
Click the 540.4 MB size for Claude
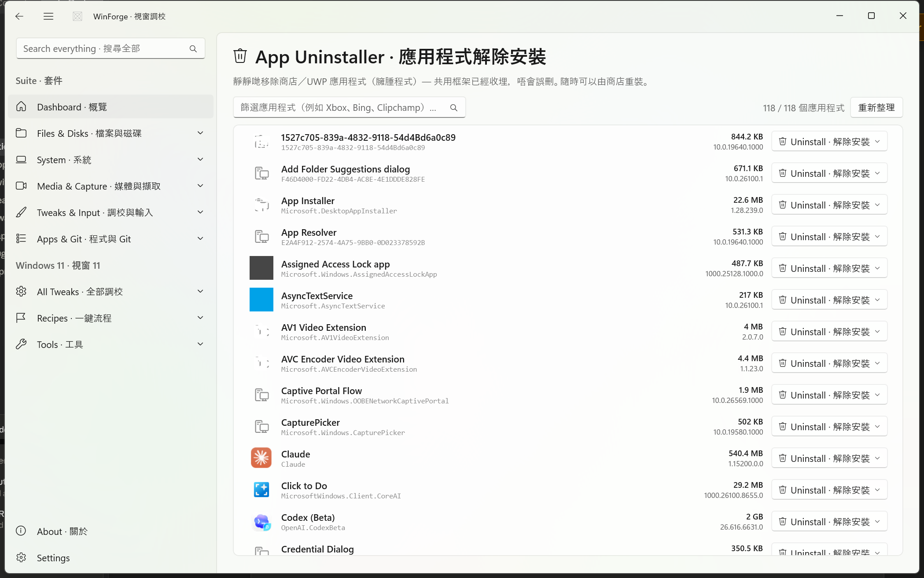[x=745, y=453]
